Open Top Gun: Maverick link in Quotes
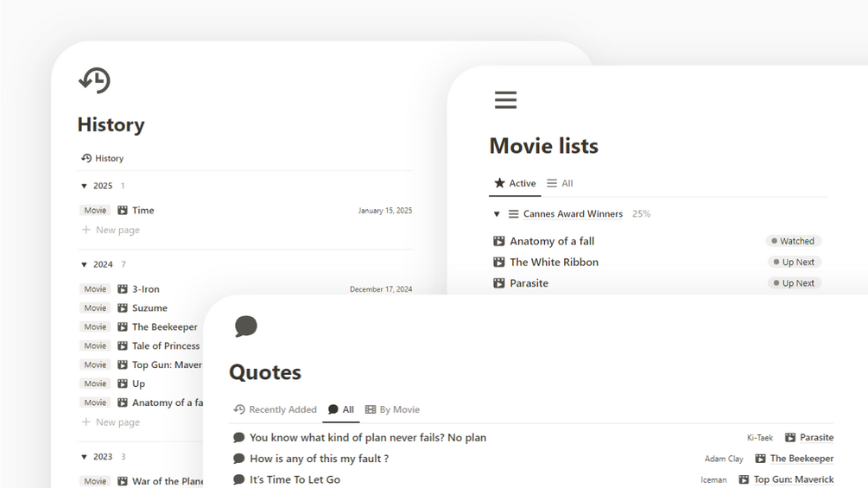 (794, 479)
